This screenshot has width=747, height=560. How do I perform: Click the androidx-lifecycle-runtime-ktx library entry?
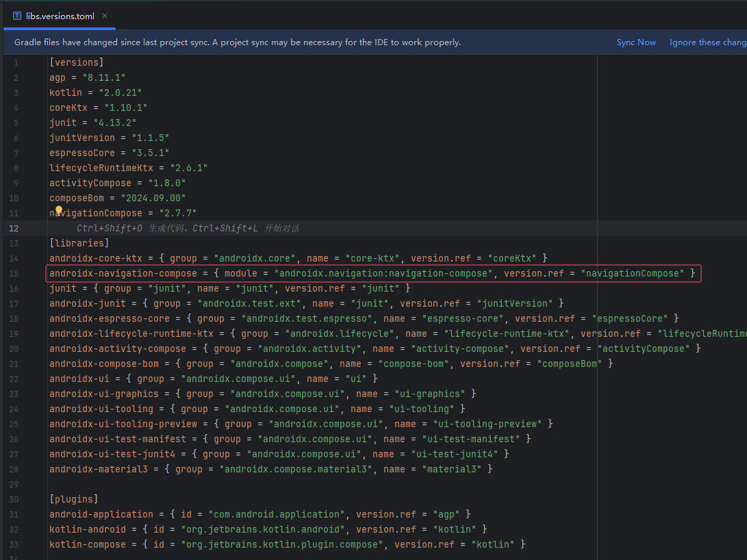coord(398,334)
